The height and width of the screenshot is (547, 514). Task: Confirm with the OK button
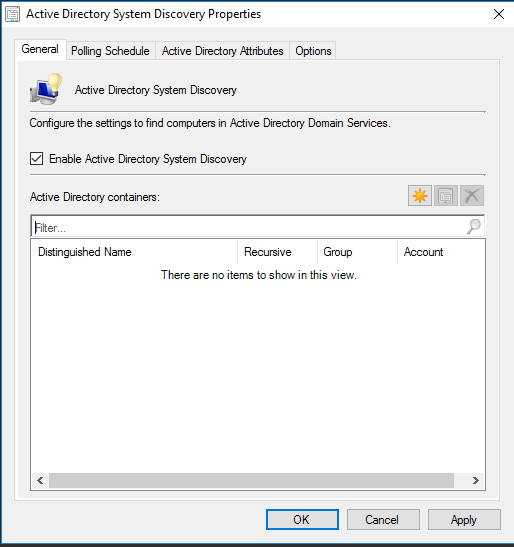pos(302,519)
